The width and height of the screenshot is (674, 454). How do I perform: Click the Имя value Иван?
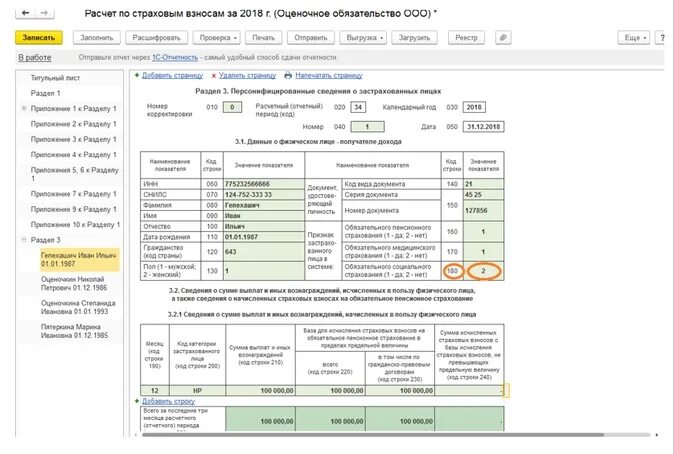click(x=264, y=215)
